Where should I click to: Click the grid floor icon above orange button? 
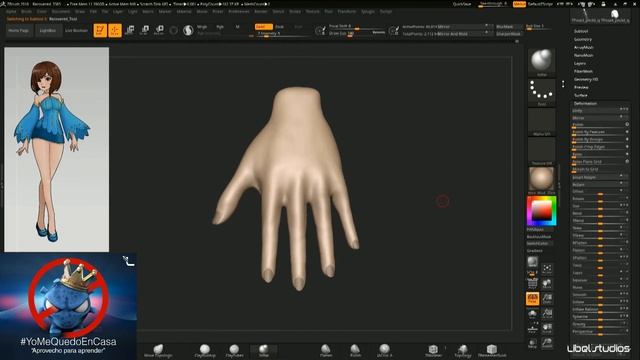(x=532, y=283)
